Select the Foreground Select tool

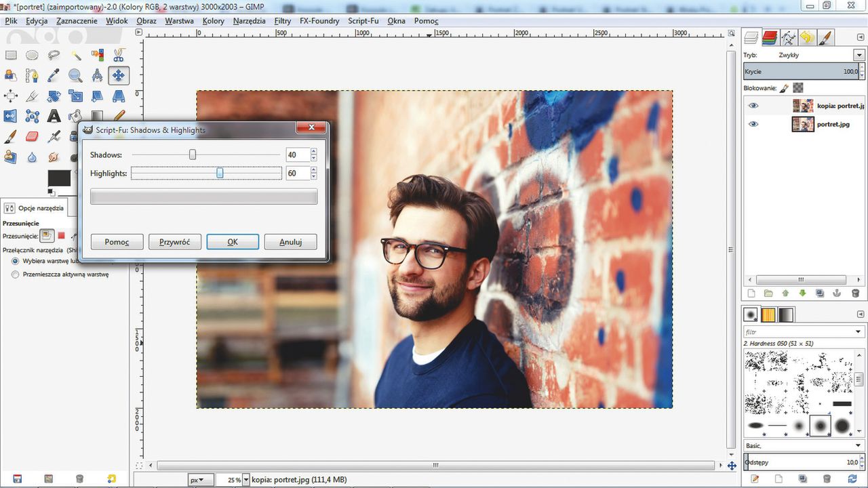coord(11,76)
